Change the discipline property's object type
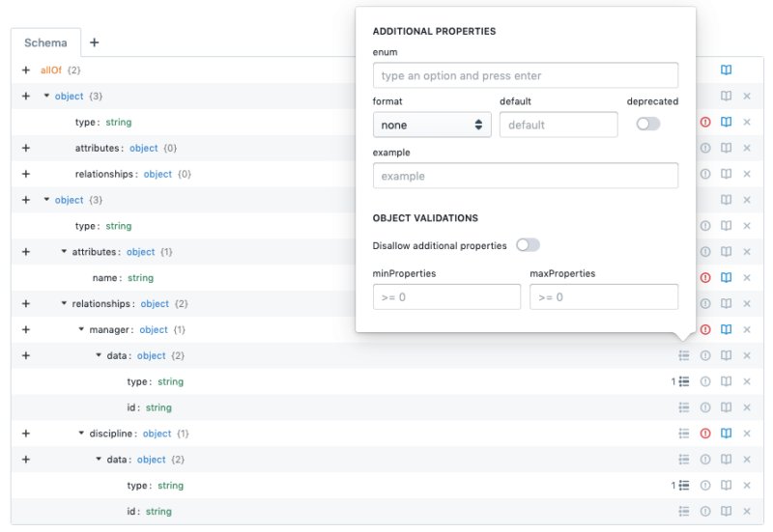The image size is (773, 532). 157,434
